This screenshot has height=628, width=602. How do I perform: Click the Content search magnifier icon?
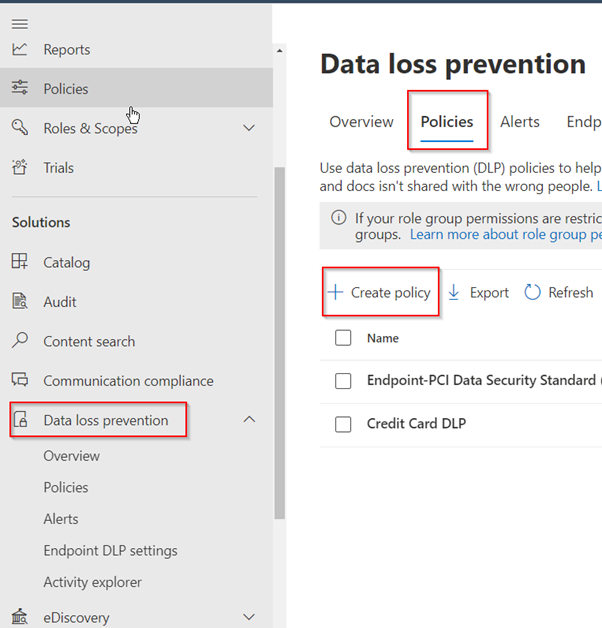(x=20, y=341)
